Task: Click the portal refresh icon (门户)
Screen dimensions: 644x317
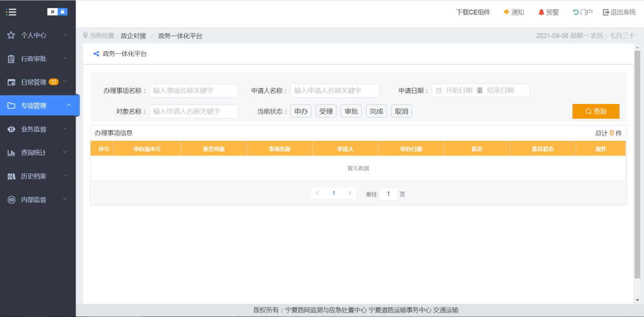Action: tap(575, 12)
